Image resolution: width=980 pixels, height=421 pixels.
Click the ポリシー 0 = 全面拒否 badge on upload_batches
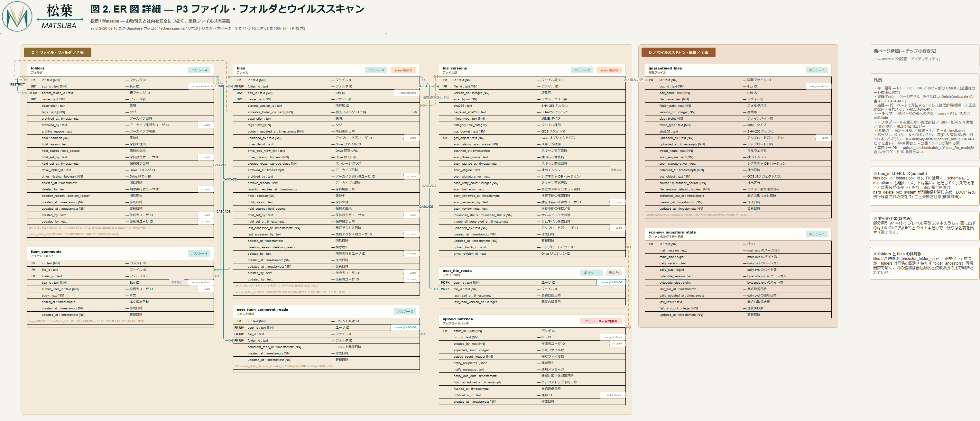(x=601, y=321)
